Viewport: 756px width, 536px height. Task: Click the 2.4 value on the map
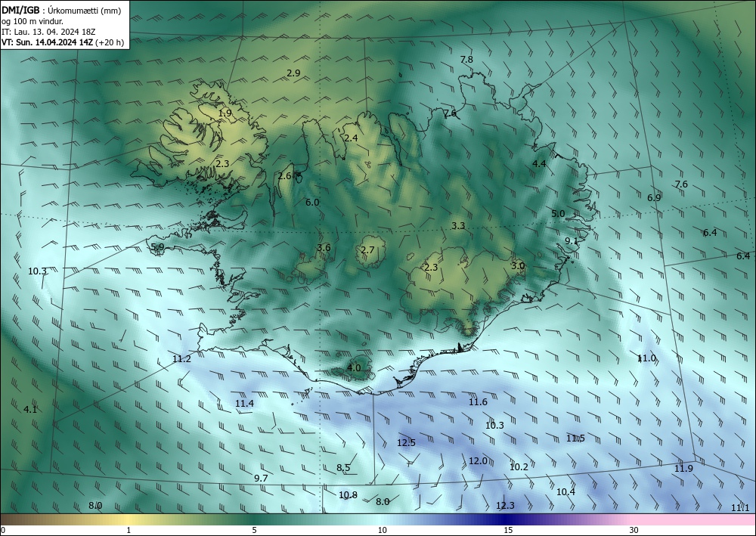click(351, 138)
